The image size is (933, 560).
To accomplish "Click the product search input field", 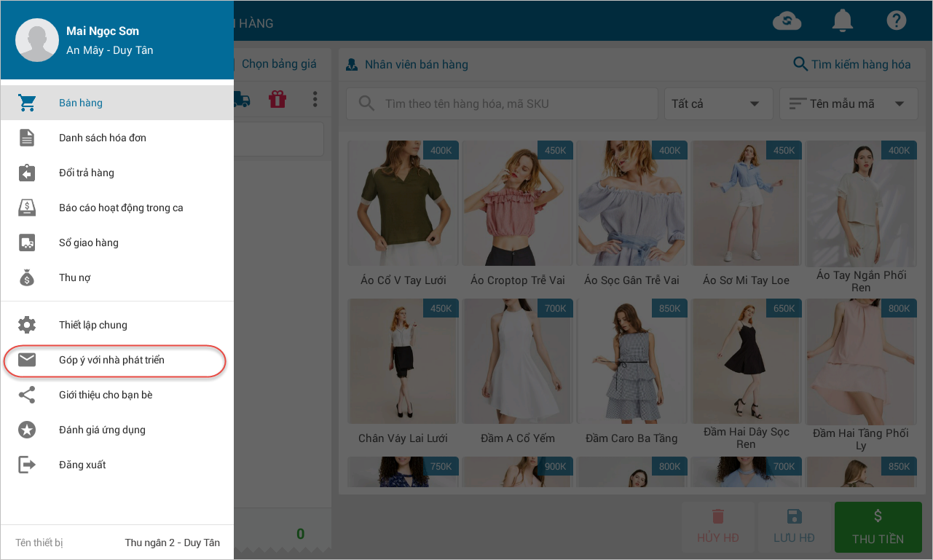I will [502, 103].
